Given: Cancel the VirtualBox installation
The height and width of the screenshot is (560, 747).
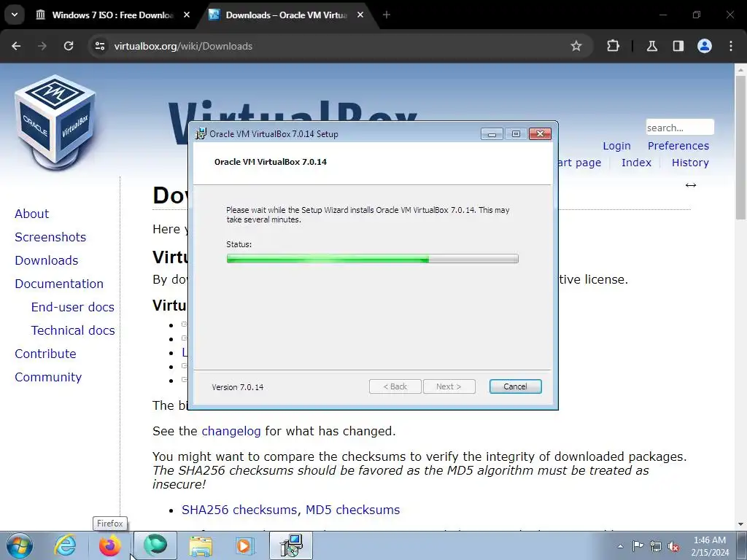Looking at the screenshot, I should (x=516, y=386).
